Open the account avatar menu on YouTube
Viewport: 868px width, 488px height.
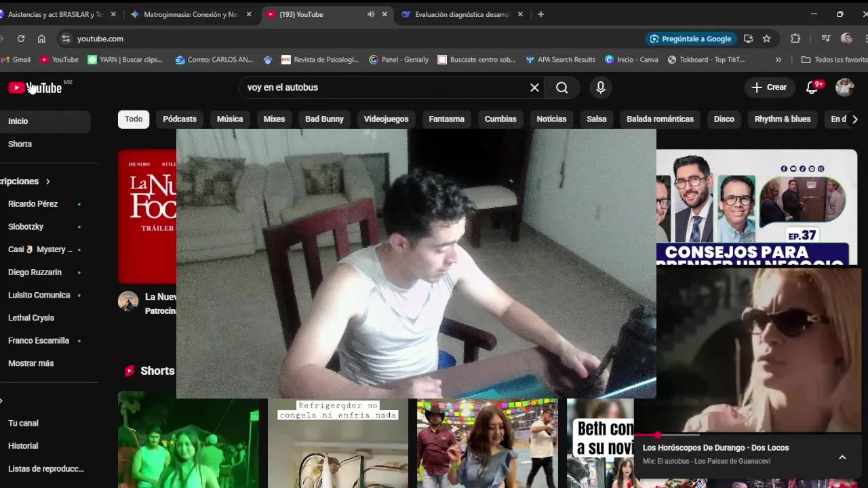click(844, 87)
